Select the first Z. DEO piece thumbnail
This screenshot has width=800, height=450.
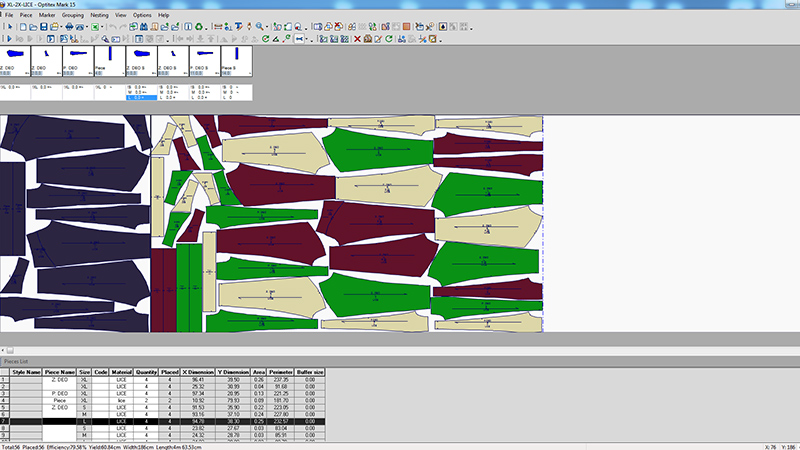click(15, 58)
